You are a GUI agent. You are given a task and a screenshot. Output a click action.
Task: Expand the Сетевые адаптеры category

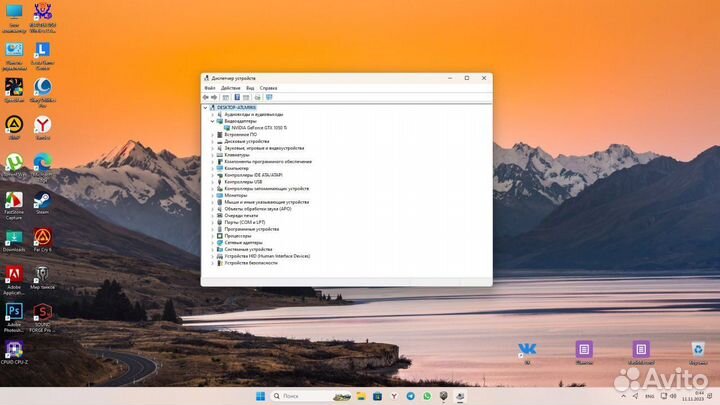[x=213, y=243]
